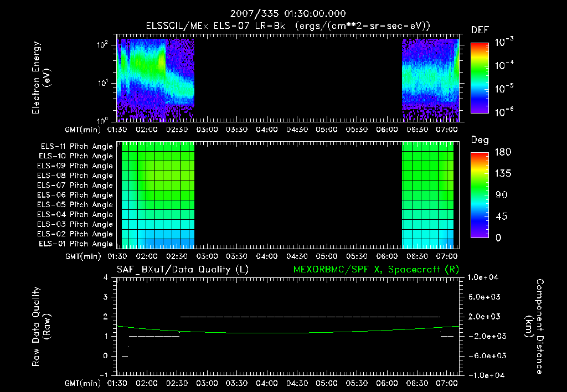Select the "2.0e+03" component distance tick
The width and height of the screenshot is (567, 392).
(x=484, y=317)
